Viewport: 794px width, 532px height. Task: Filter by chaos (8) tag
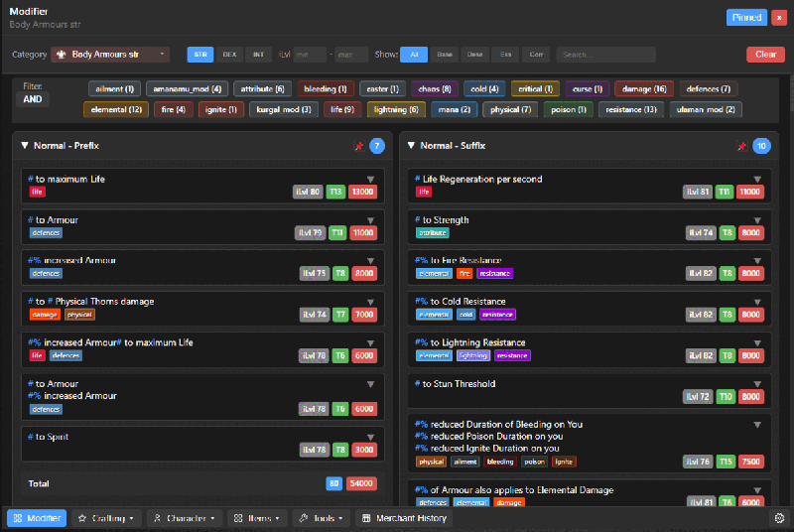tap(435, 89)
